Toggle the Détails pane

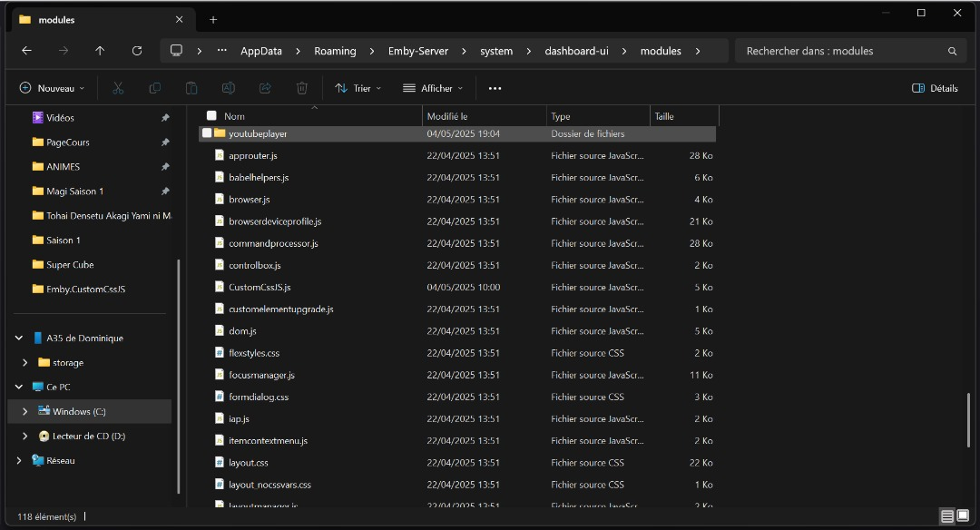[935, 88]
